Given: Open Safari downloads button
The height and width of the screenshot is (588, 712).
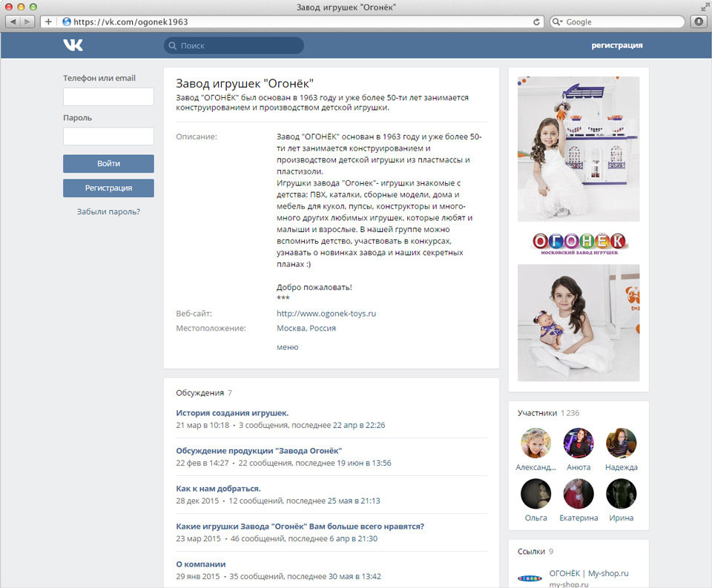Looking at the screenshot, I should click(699, 22).
